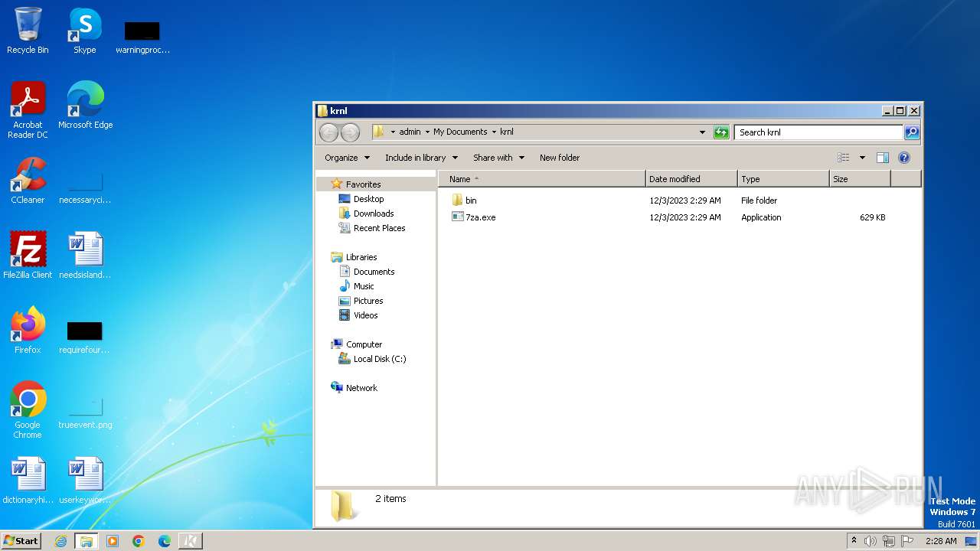Select the trueevent.png desktop file
The width and height of the screenshot is (980, 551).
coord(85,413)
